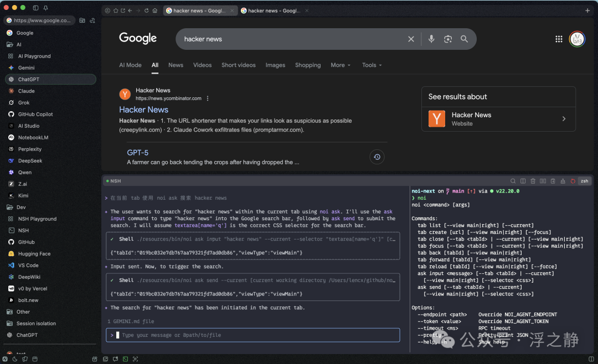The height and width of the screenshot is (364, 598).
Task: Toggle dark mode with the moon icon
Action: pyautogui.click(x=15, y=359)
